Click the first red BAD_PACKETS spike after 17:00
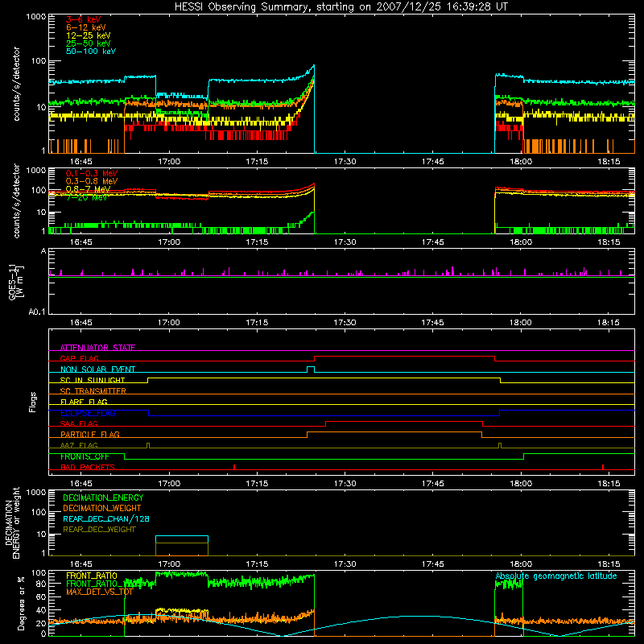644x644 pixels. [234, 467]
